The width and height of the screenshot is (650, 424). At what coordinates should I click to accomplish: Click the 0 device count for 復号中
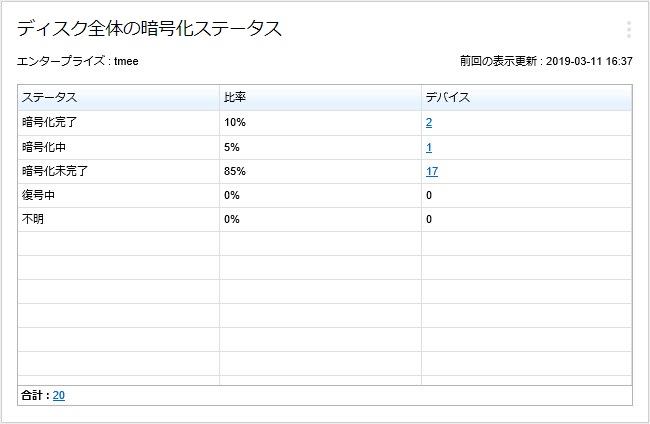click(429, 195)
